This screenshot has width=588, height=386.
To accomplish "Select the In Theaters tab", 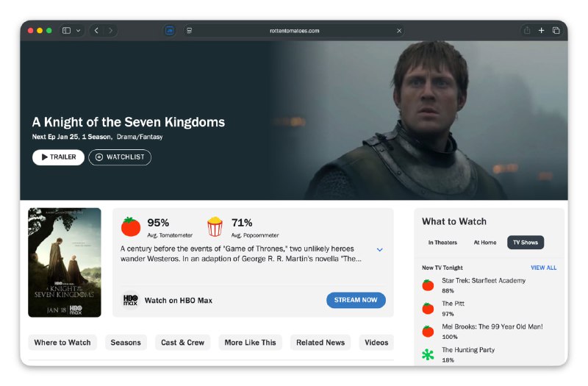I will [442, 243].
